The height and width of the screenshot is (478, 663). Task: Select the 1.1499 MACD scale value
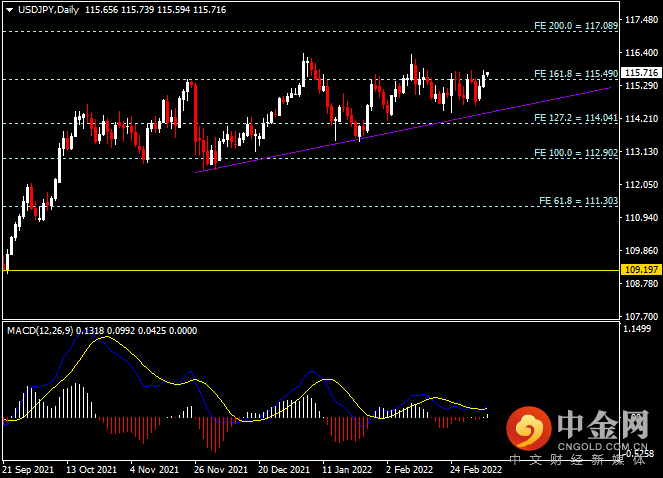click(637, 329)
